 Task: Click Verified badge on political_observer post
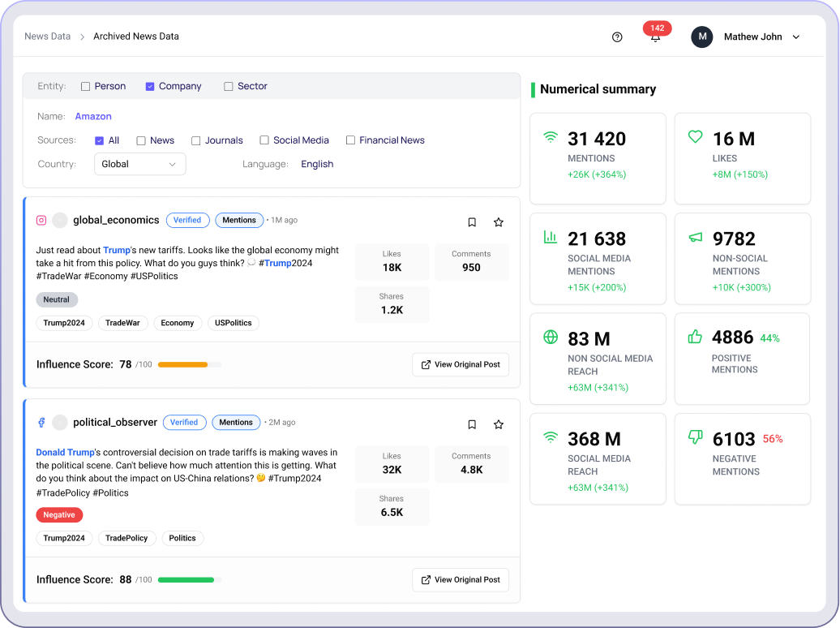pyautogui.click(x=184, y=423)
